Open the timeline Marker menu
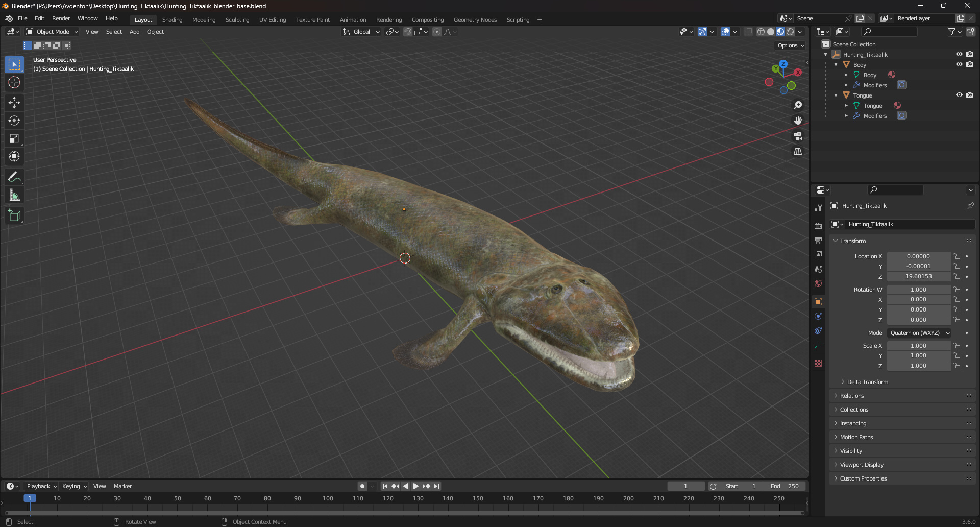 tap(122, 486)
